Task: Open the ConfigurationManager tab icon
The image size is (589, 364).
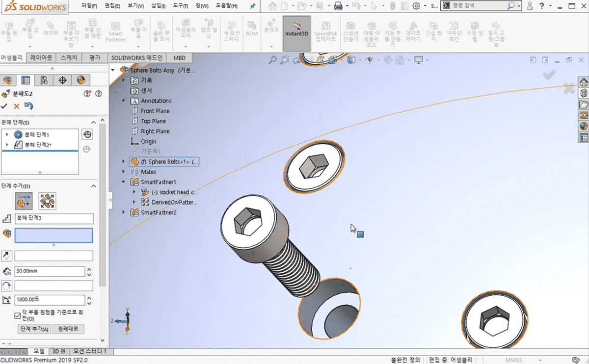Action: (44, 80)
